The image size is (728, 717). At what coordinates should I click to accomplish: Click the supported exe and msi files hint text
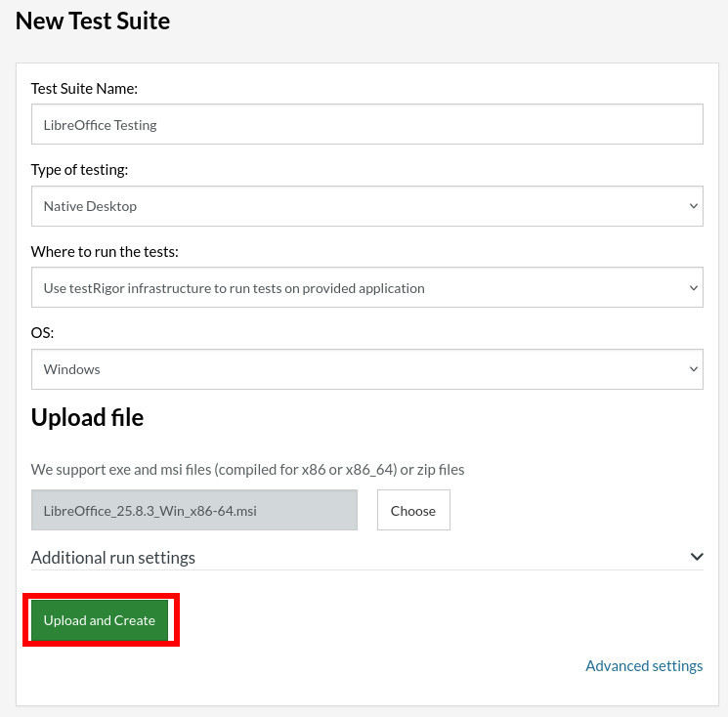[x=247, y=469]
